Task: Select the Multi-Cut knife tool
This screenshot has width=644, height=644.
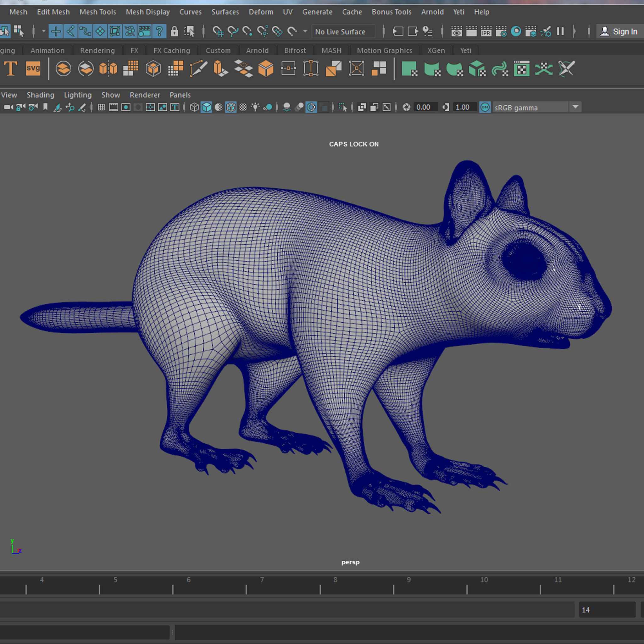Action: 199,69
